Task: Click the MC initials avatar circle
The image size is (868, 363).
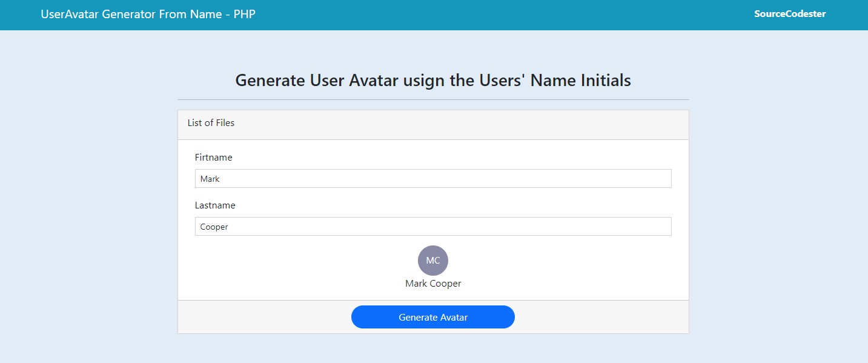Action: (x=433, y=261)
